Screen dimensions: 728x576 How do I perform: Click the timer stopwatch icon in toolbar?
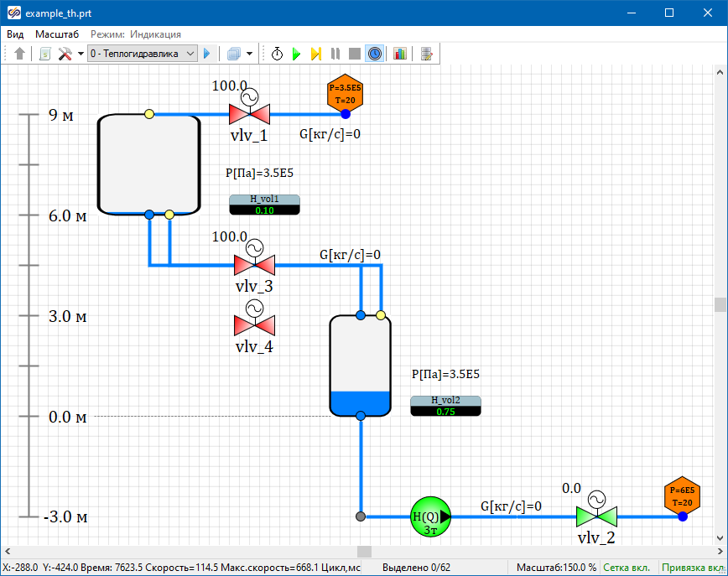point(277,54)
